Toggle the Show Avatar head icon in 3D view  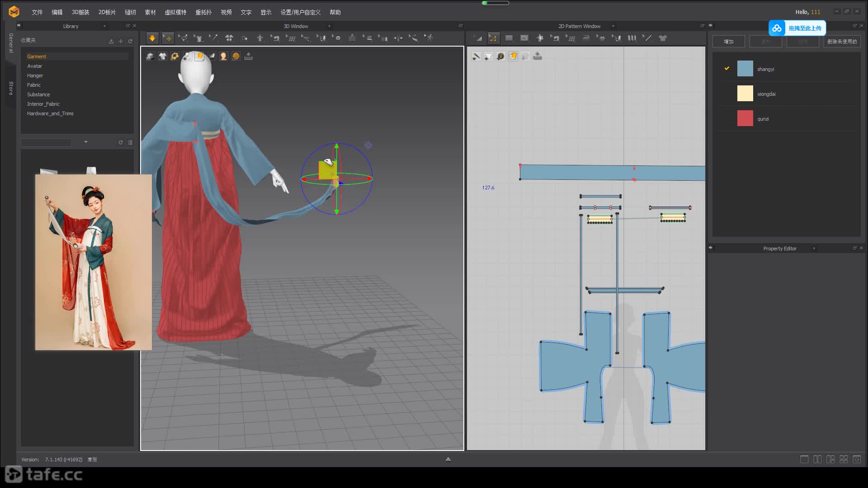coord(223,56)
